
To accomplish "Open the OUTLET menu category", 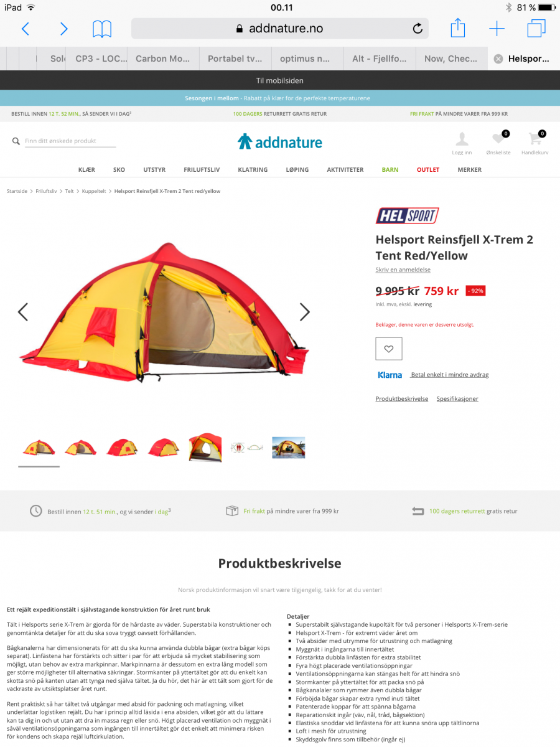I will 428,169.
